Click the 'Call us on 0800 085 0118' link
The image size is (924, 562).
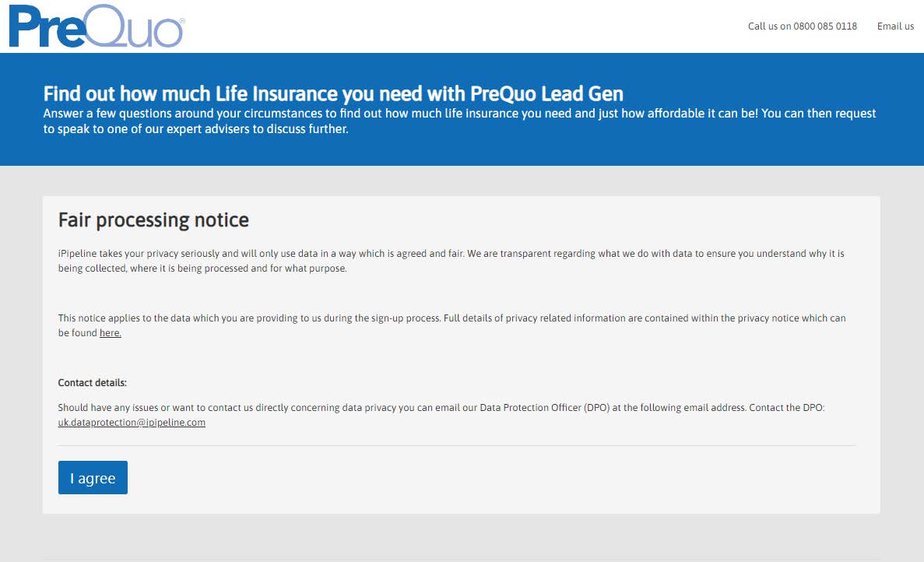tap(802, 26)
